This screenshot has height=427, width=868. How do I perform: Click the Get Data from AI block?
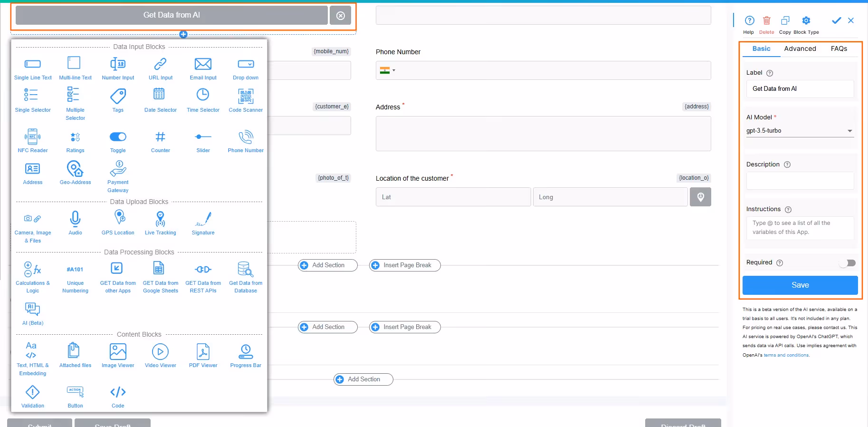[172, 15]
